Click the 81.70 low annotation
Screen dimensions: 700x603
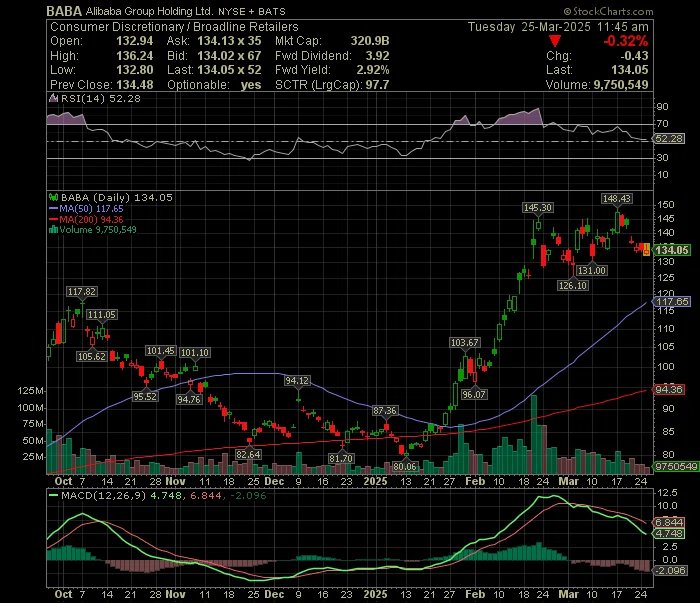341,458
